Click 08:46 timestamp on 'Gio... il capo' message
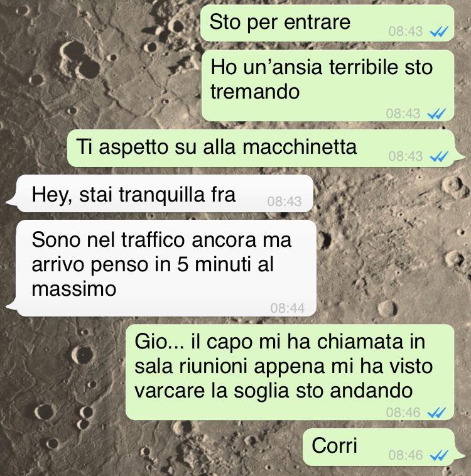This screenshot has width=471, height=476. [403, 413]
